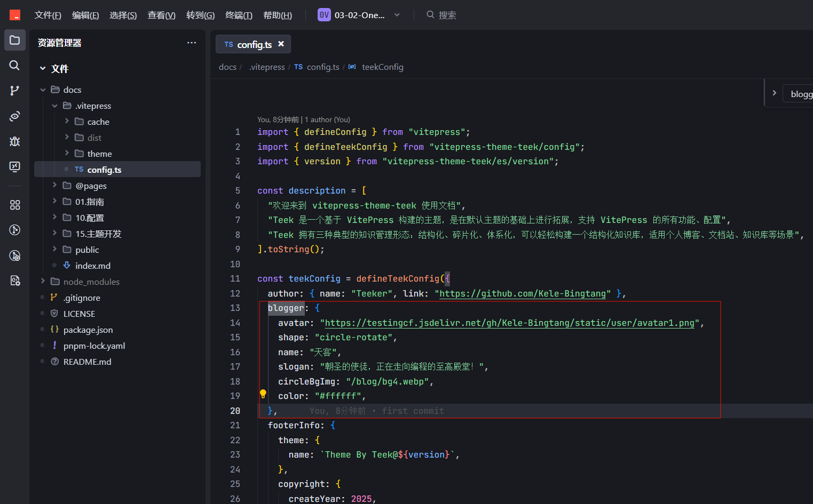813x504 pixels.
Task: Click the git blame codelens above line 1
Action: tap(304, 119)
